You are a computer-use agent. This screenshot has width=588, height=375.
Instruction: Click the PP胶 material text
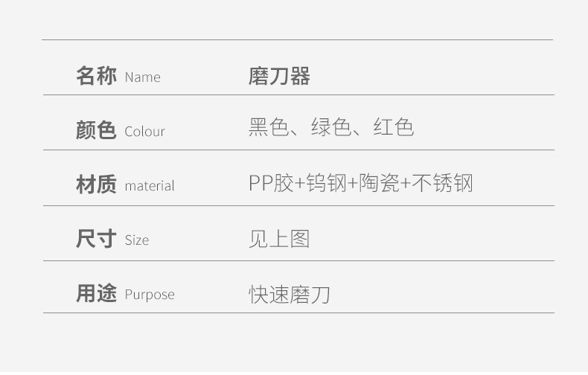[x=271, y=183]
